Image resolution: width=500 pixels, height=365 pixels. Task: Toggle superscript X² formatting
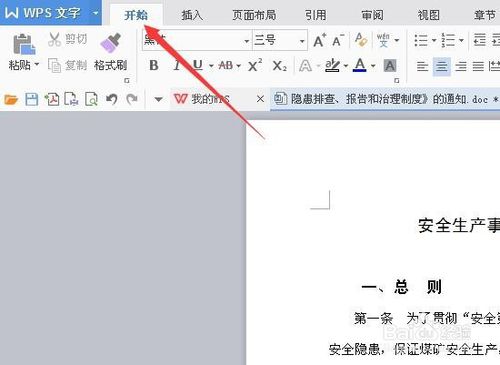click(x=255, y=65)
